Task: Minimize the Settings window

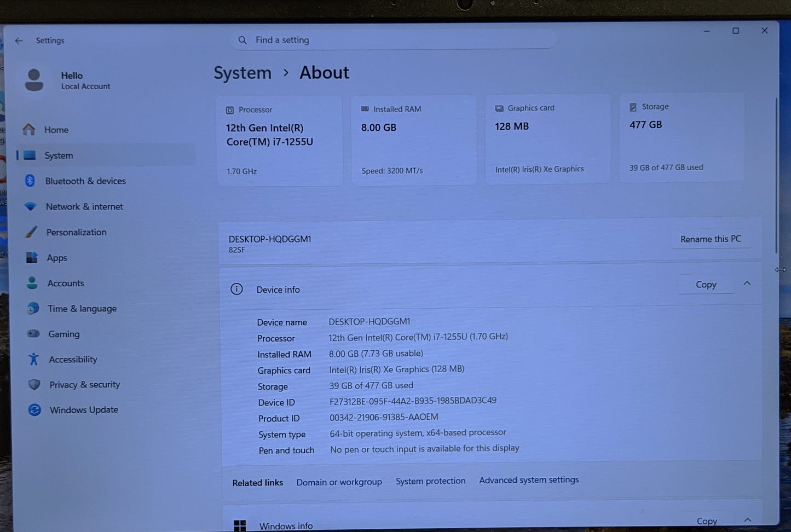Action: click(707, 31)
